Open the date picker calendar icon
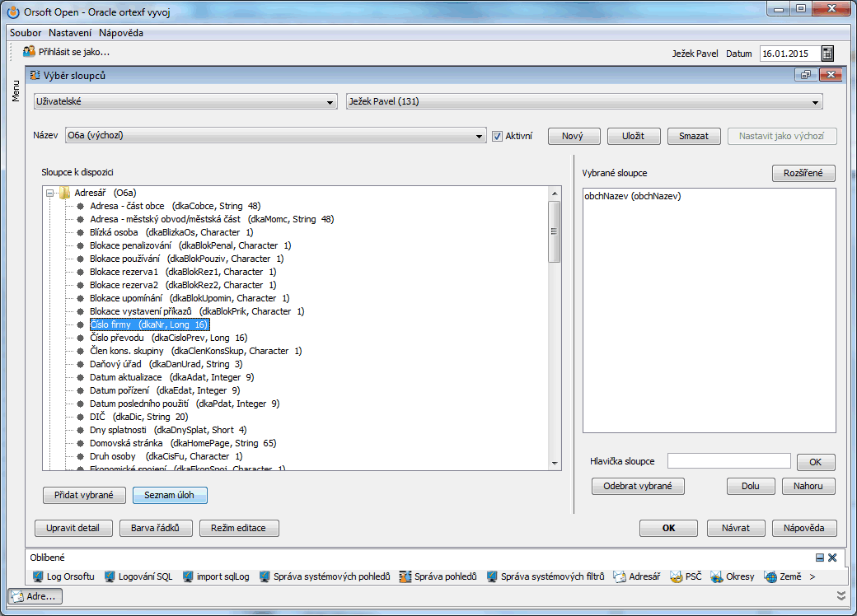 (x=827, y=54)
